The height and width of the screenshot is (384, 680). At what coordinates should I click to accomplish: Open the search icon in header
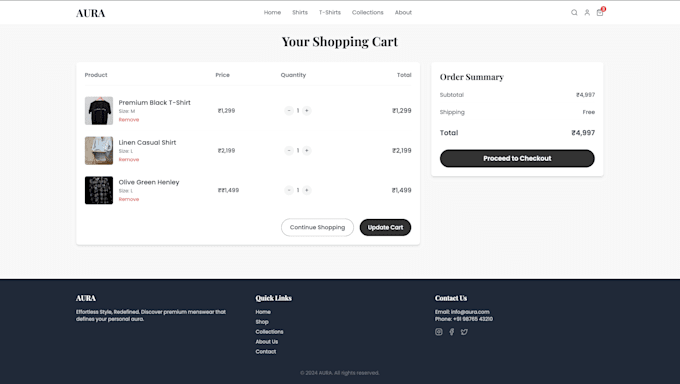[574, 13]
